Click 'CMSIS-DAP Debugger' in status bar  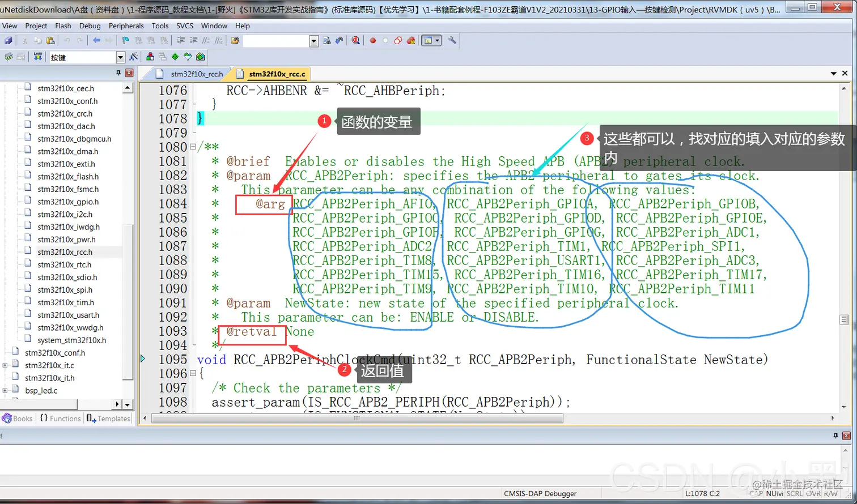(540, 493)
